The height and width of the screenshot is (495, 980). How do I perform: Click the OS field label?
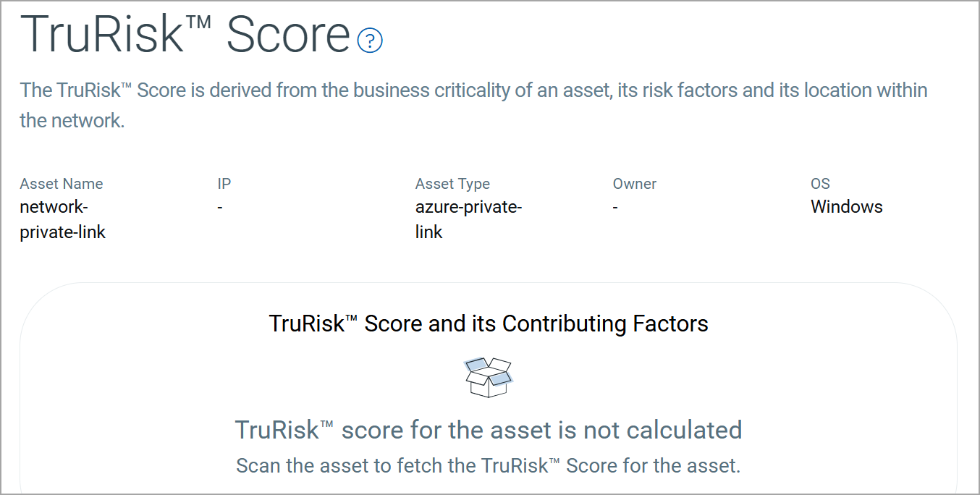coord(820,184)
